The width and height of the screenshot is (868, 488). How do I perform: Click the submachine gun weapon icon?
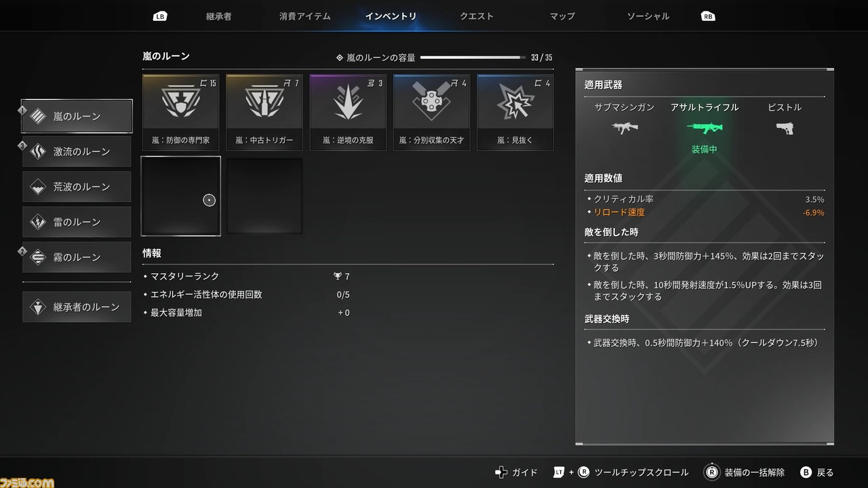pos(625,127)
